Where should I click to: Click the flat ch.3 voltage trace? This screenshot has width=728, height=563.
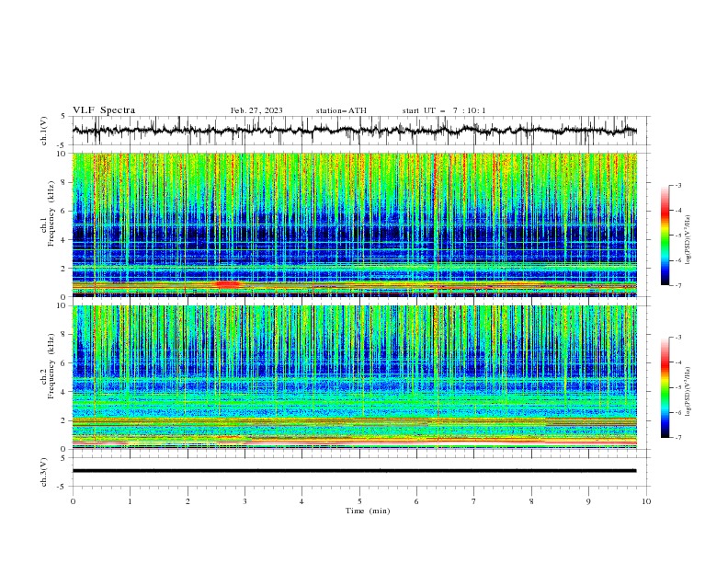pyautogui.click(x=354, y=471)
